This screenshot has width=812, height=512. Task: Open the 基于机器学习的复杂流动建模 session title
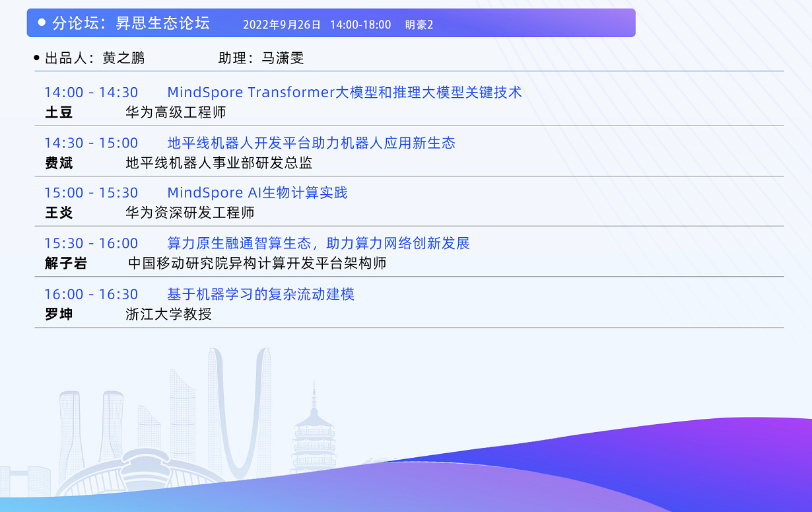pos(261,294)
